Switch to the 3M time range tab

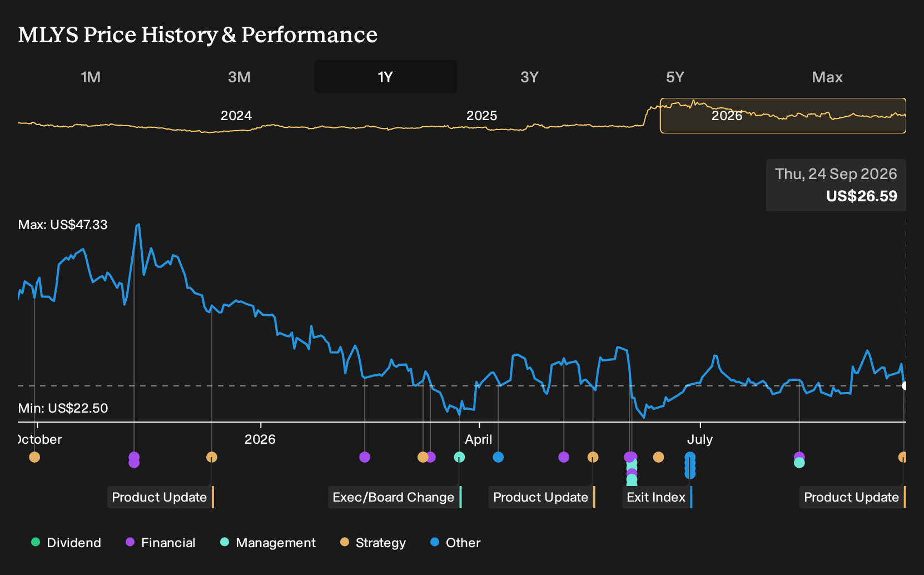click(x=239, y=77)
